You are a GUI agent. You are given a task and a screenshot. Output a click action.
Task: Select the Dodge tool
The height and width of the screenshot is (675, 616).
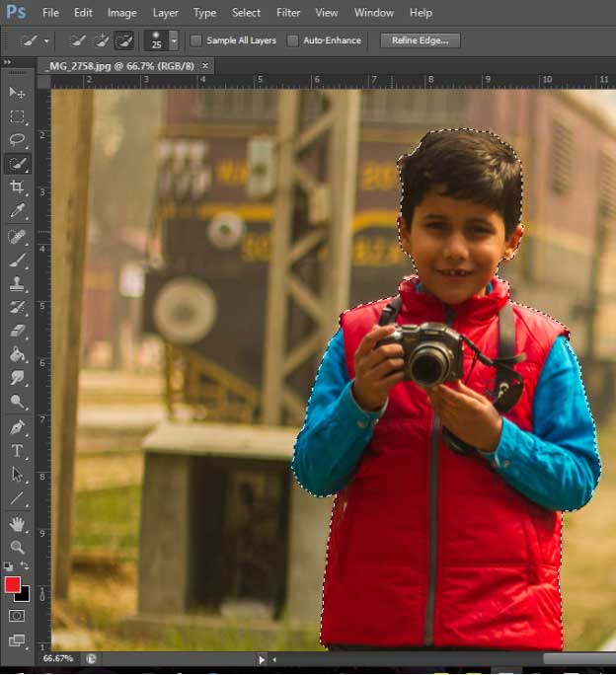pos(17,402)
